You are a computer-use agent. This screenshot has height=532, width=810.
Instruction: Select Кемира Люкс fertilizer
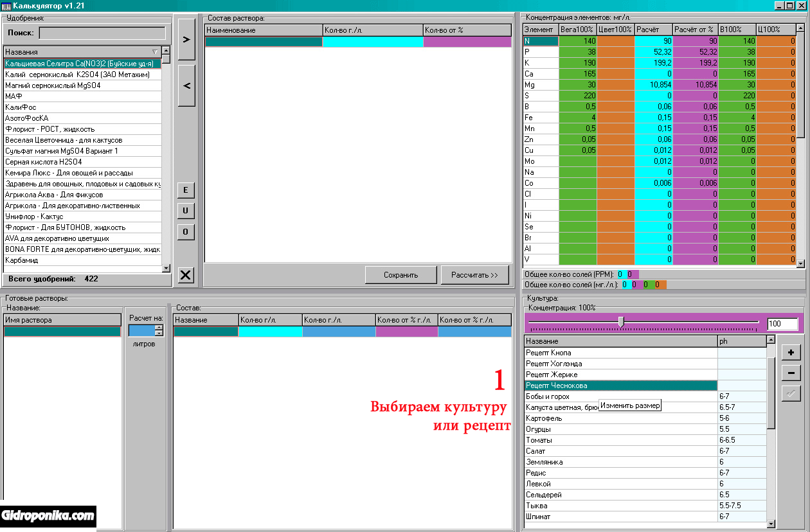82,173
